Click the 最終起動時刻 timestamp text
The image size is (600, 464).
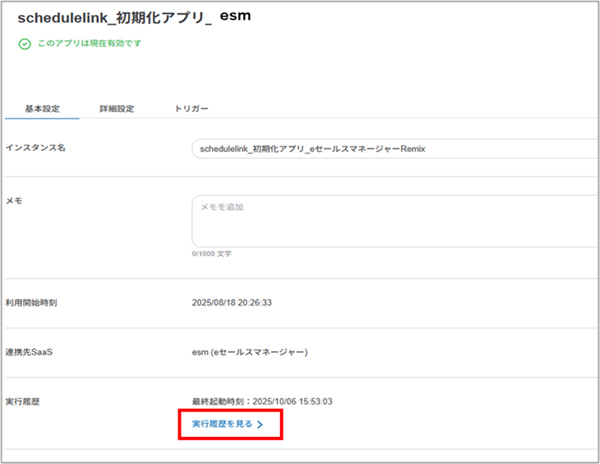[x=263, y=399]
